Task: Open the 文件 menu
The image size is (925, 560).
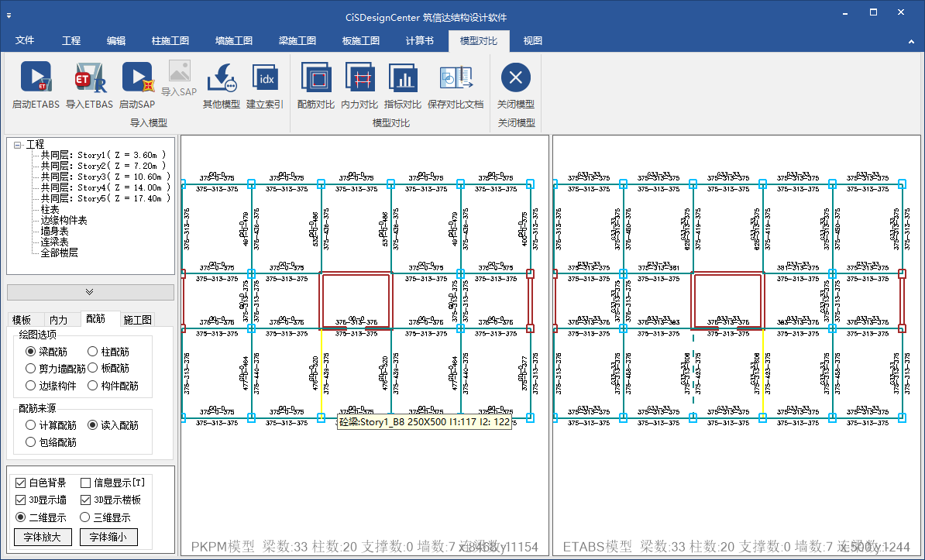Action: [25, 40]
